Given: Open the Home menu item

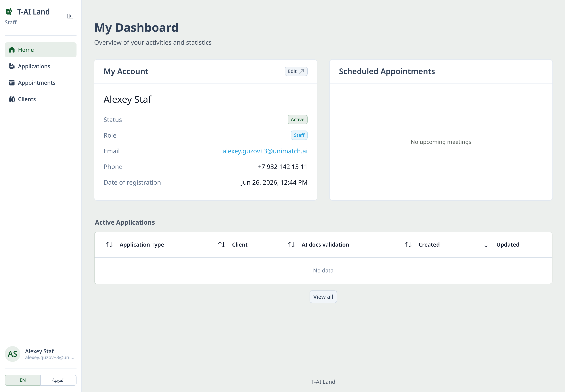Looking at the screenshot, I should 41,50.
